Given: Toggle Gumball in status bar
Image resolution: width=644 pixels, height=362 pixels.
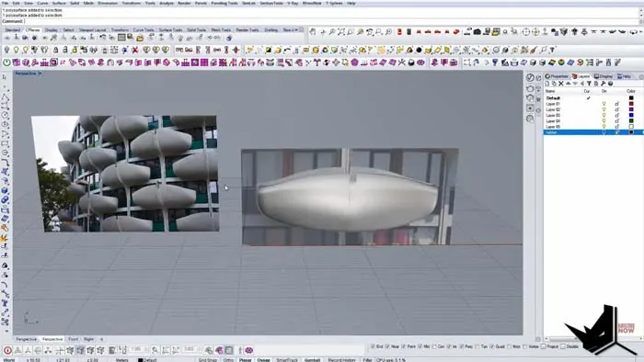Looking at the screenshot, I should point(312,360).
